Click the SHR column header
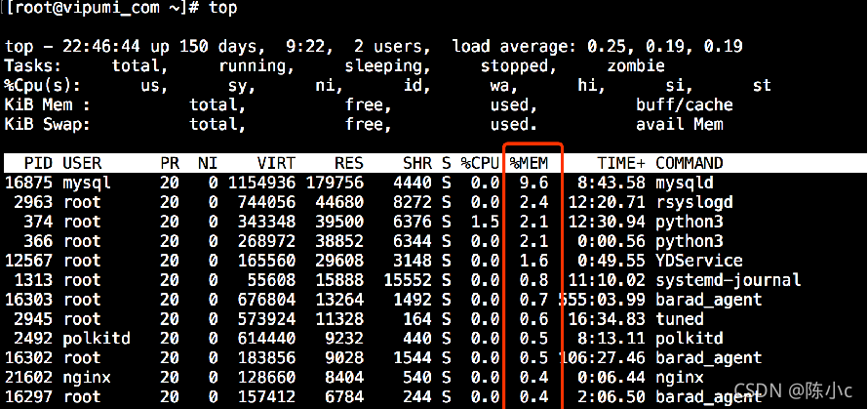Viewport: 868px width, 409px height. (416, 163)
